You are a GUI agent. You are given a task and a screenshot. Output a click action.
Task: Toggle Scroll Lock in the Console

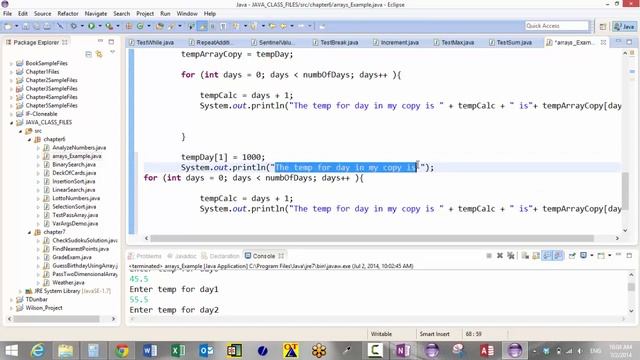pos(536,256)
